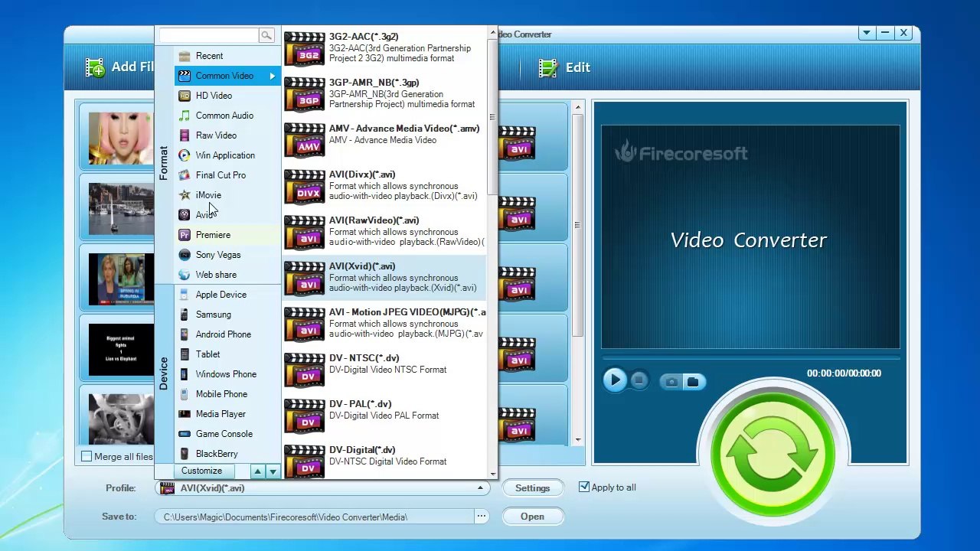
Task: Choose the AVI(Xvid)(*.avi) format entry
Action: click(384, 277)
